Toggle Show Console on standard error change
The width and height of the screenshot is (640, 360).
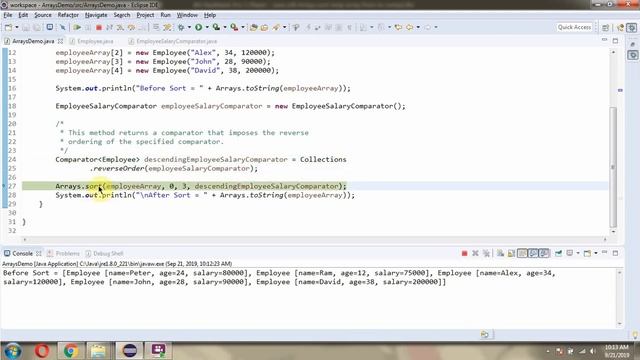[544, 253]
